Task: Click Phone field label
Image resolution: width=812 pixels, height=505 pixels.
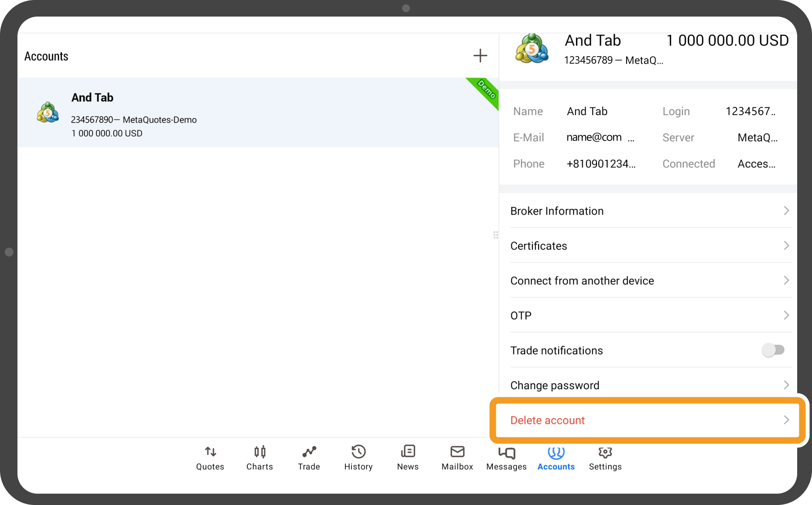Action: [529, 164]
